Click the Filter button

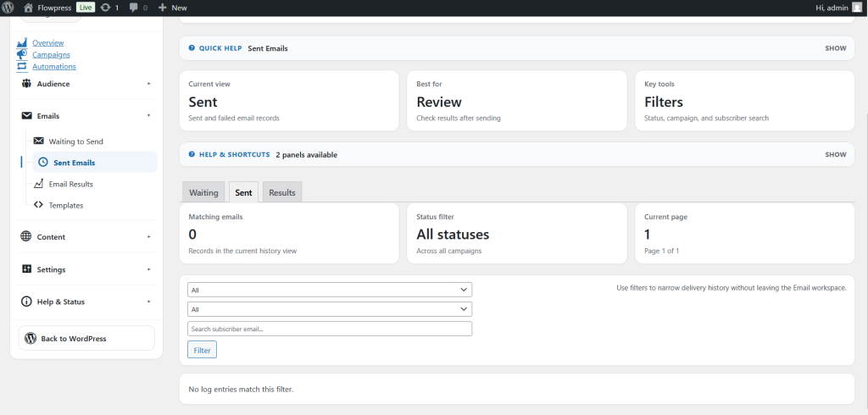202,350
